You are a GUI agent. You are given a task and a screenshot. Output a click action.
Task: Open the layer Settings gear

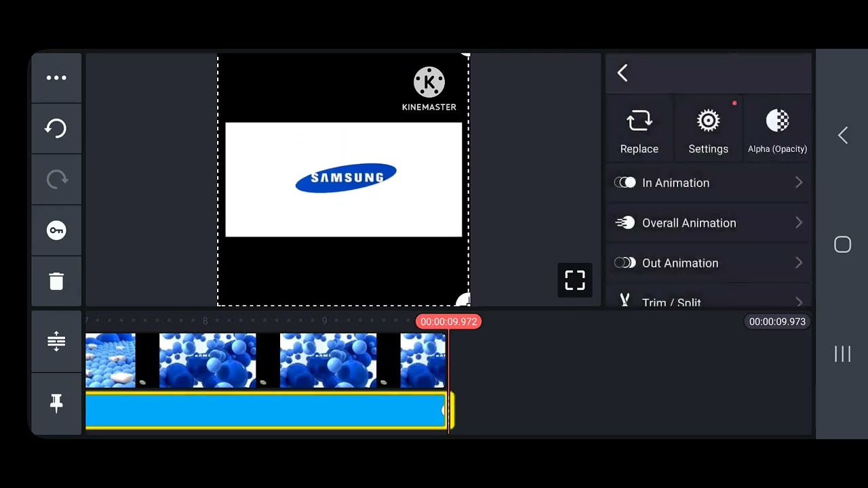[708, 130]
